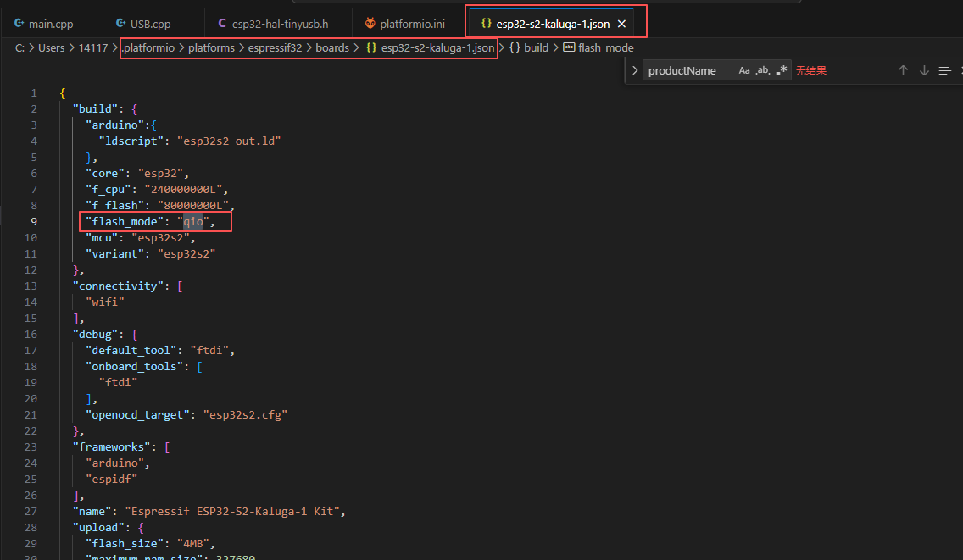Click line number 9 in gutter
This screenshot has width=963, height=560.
tap(34, 222)
